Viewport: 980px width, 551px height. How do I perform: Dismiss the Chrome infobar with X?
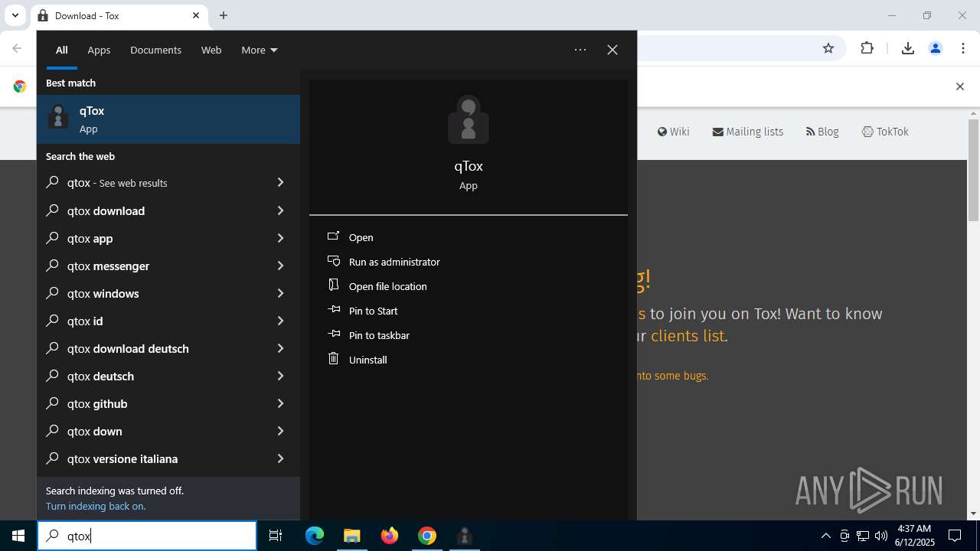point(960,86)
